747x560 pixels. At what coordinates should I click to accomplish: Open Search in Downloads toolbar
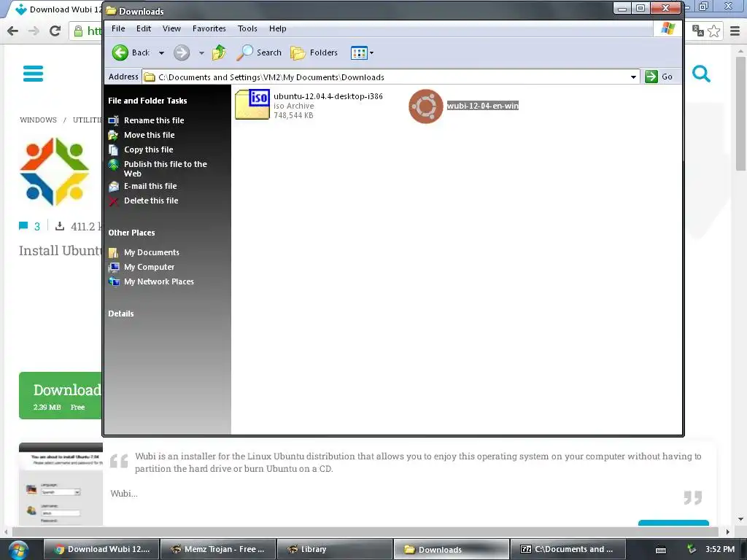point(259,52)
